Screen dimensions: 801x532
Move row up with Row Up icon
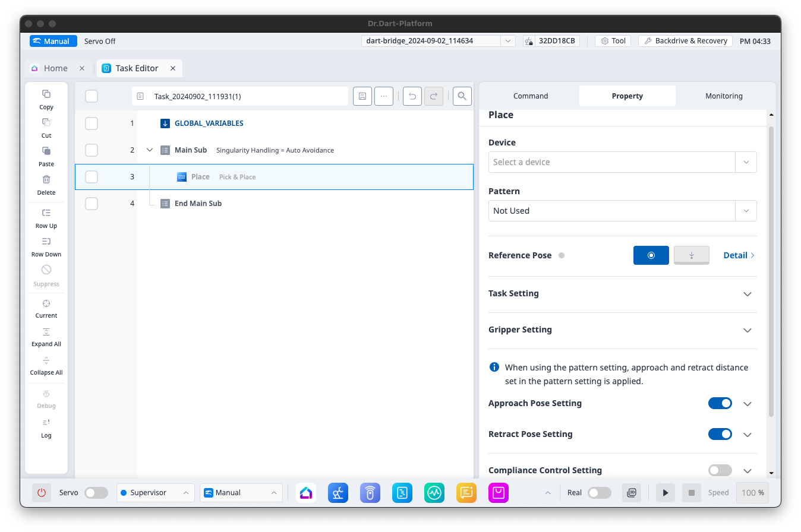[x=46, y=213]
